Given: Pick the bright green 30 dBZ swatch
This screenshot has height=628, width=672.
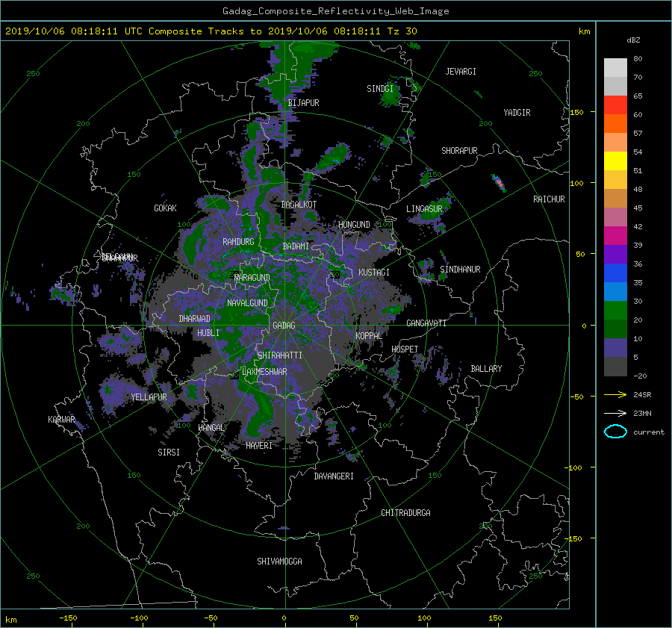Looking at the screenshot, I should [615, 310].
